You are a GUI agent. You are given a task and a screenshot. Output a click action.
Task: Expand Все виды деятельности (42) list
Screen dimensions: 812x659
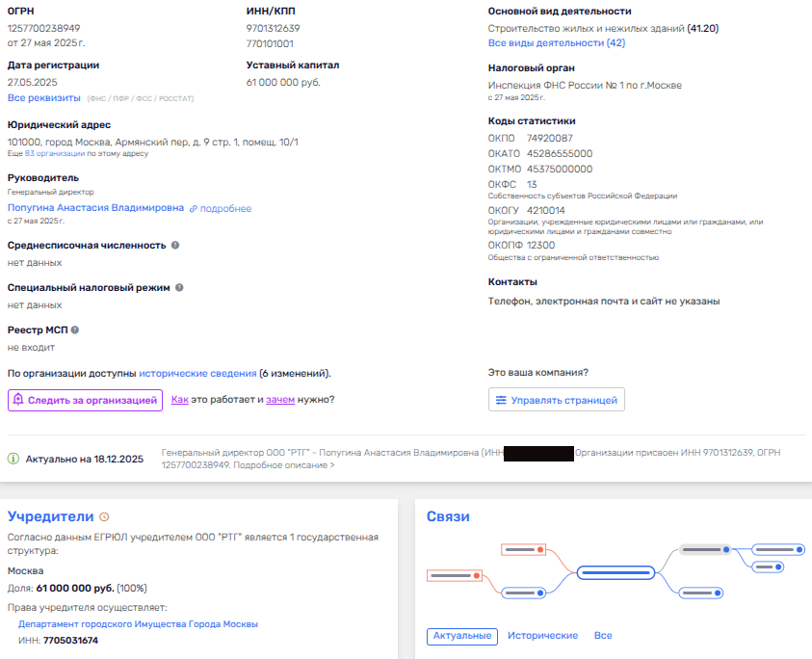point(556,43)
